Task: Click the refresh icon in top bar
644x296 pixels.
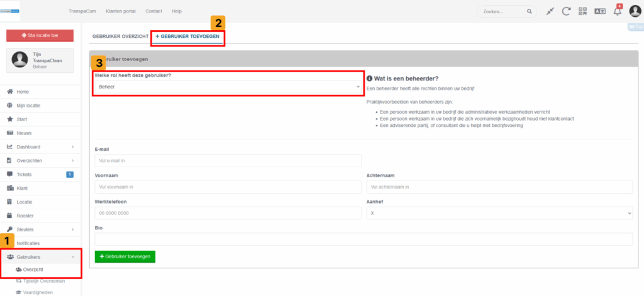Action: pos(566,11)
